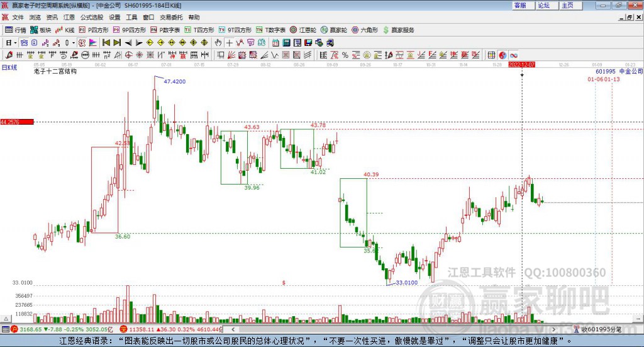Click the floppy disk save icon
Image resolution: width=644 pixels, height=347 pixels.
[308, 43]
